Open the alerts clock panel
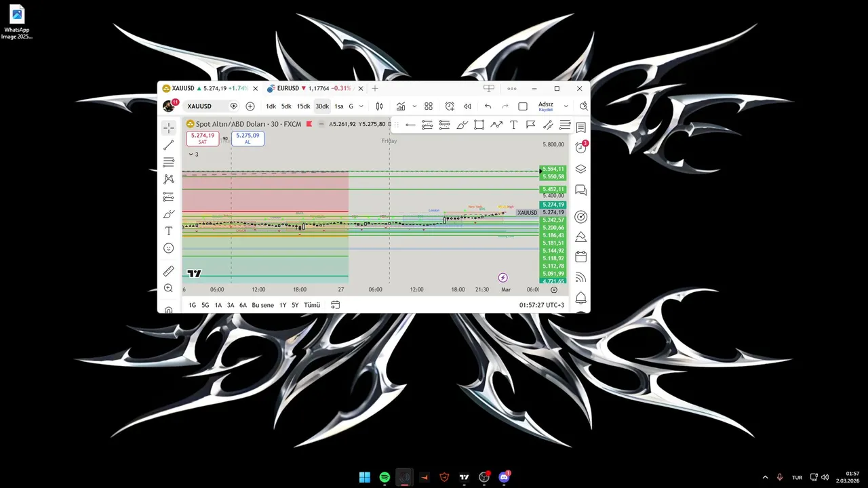The image size is (868, 488). pyautogui.click(x=581, y=148)
